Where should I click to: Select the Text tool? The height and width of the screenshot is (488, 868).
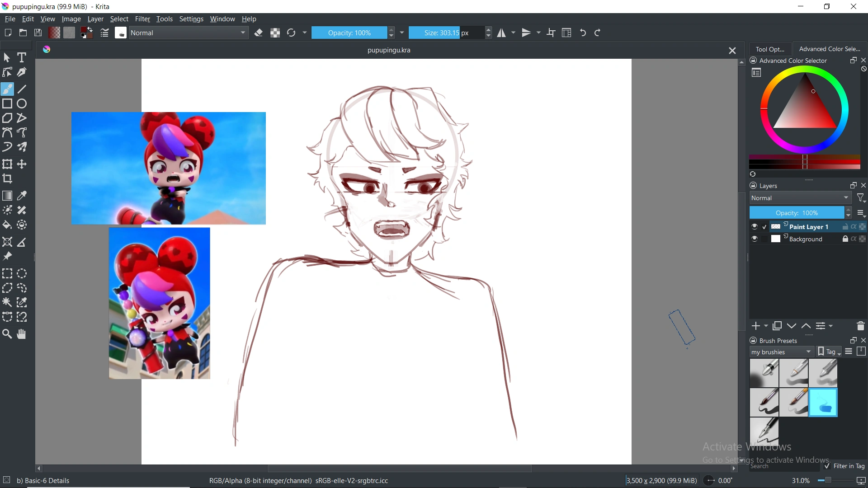point(21,57)
